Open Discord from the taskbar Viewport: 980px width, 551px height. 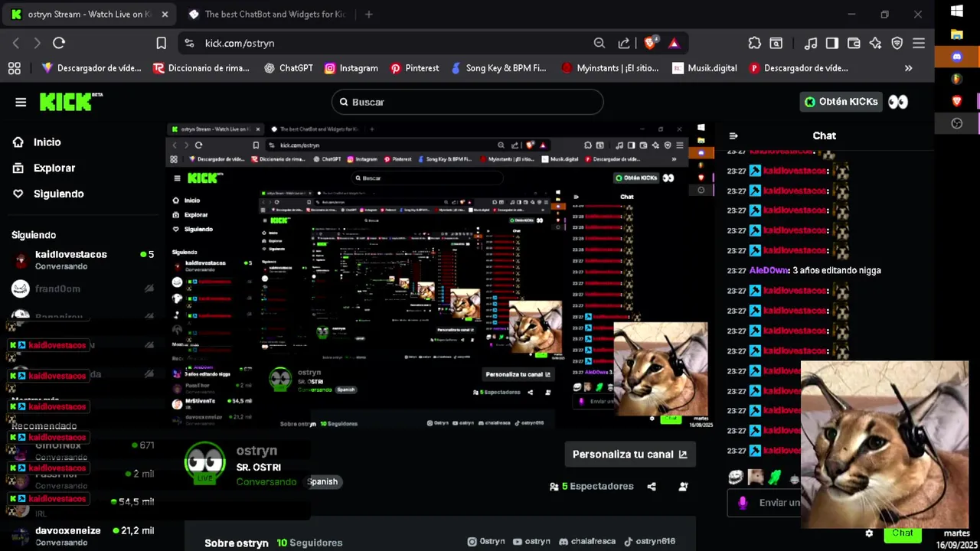pyautogui.click(x=956, y=57)
